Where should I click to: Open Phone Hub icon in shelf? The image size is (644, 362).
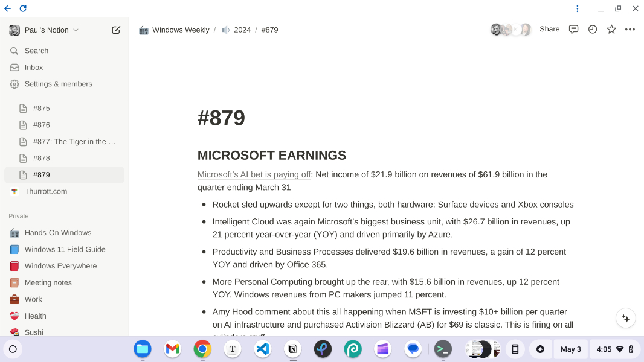(515, 349)
